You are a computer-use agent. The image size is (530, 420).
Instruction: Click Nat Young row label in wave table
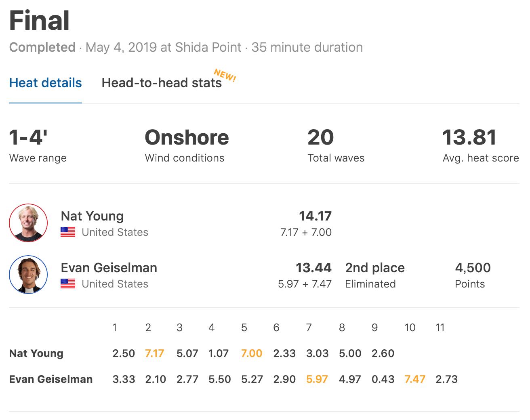36,353
